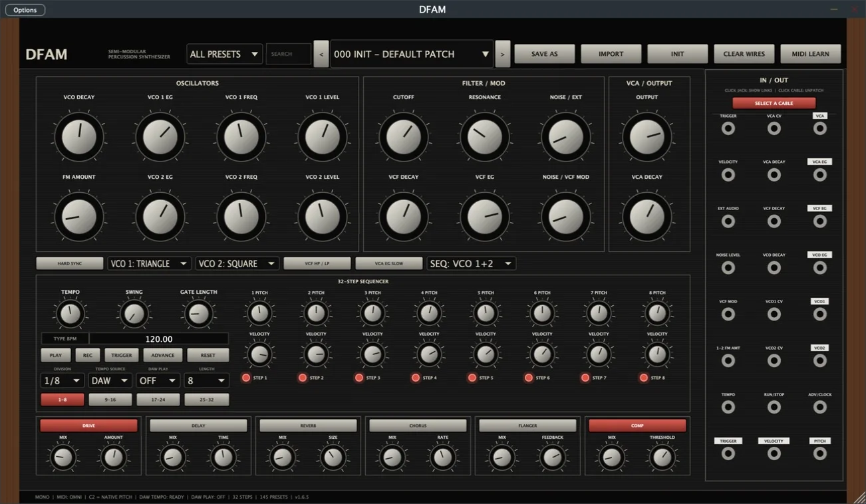Click the CLEAR WIRES button
Viewport: 866px width, 504px height.
[744, 54]
